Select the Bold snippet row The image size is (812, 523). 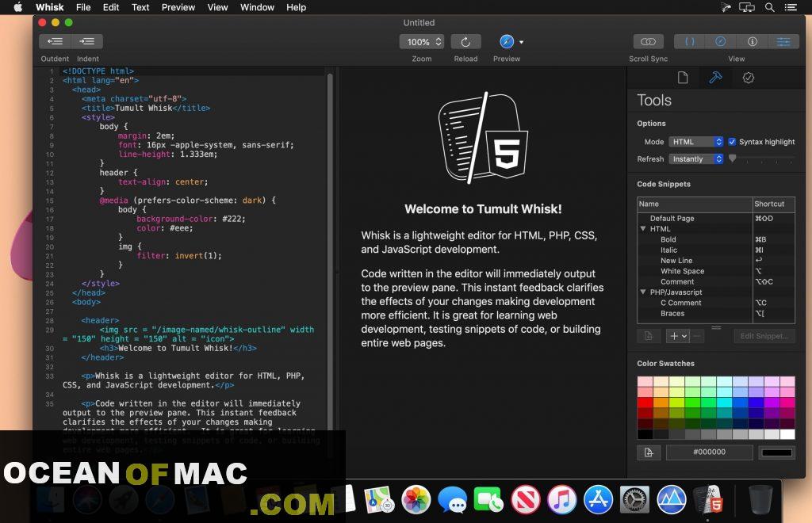pos(716,239)
